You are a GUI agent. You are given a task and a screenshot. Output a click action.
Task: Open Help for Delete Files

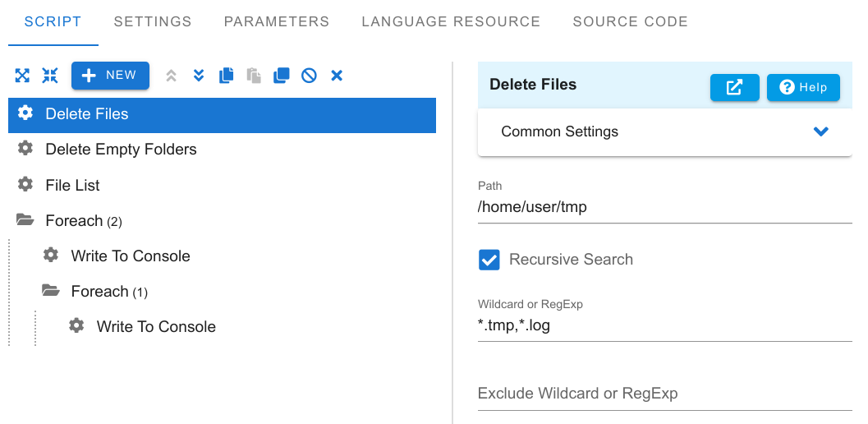(803, 88)
